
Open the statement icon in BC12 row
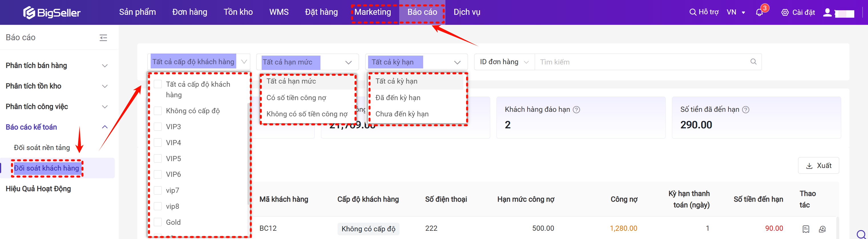click(x=806, y=229)
